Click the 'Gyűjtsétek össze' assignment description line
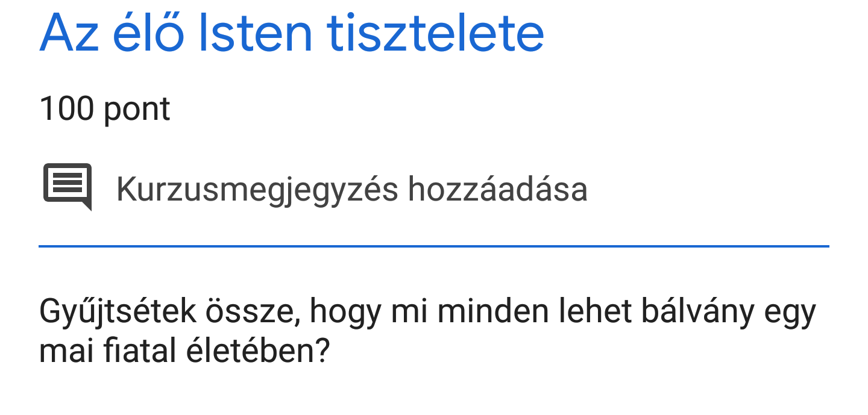Viewport: 868px width, 415px height. coord(427,312)
